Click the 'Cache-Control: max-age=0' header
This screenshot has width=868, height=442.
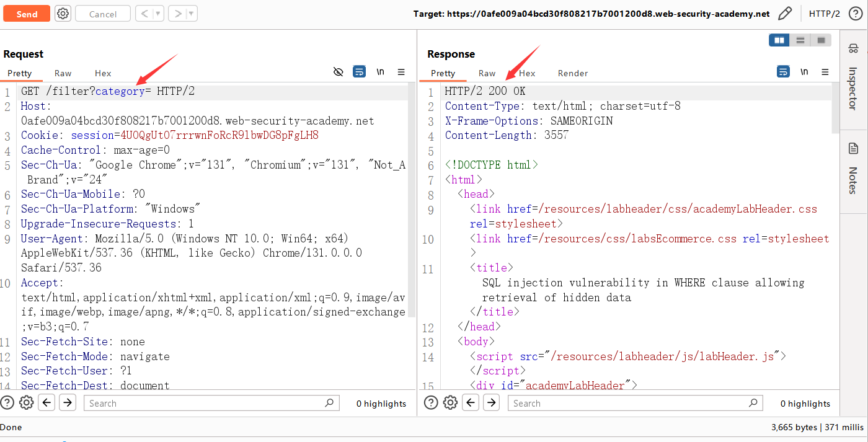point(95,150)
